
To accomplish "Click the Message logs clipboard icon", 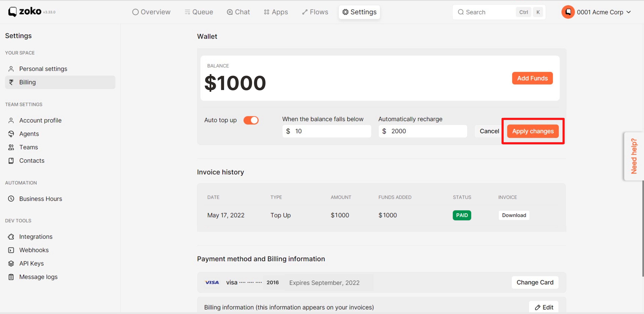I will (x=11, y=277).
